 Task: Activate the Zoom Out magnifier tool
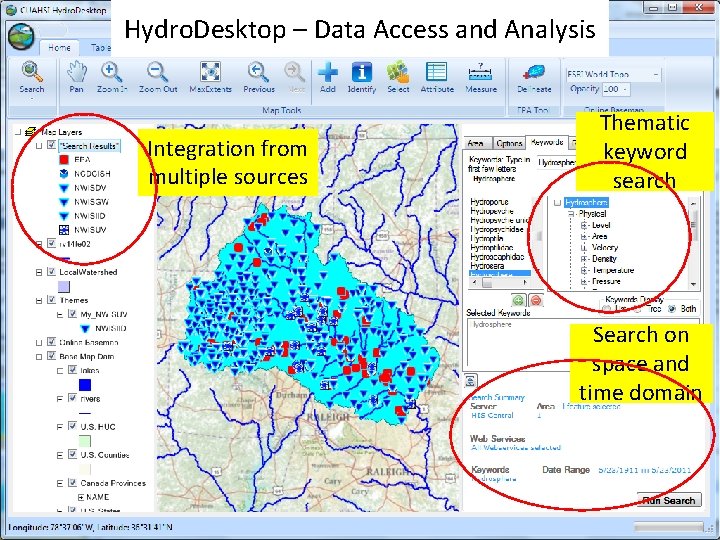click(x=158, y=77)
